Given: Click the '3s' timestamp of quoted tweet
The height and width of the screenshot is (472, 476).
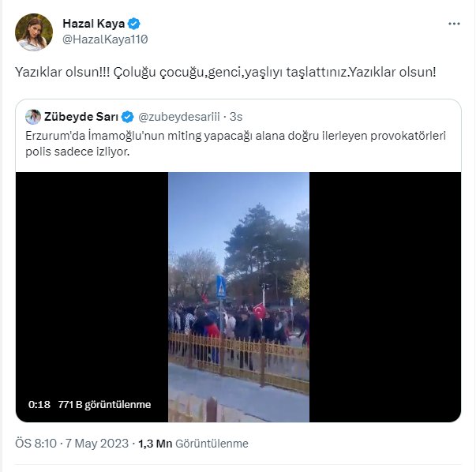Looking at the screenshot, I should pyautogui.click(x=236, y=117).
